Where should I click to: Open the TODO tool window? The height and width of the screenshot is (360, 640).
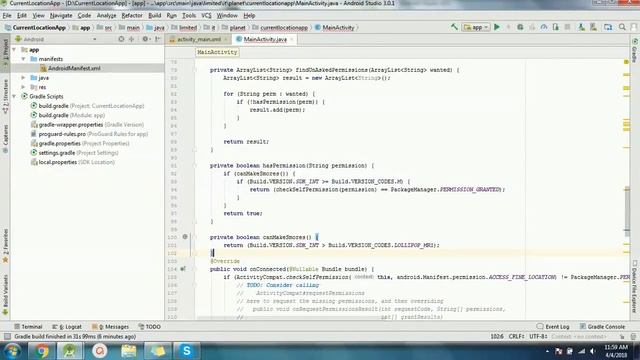tap(149, 327)
